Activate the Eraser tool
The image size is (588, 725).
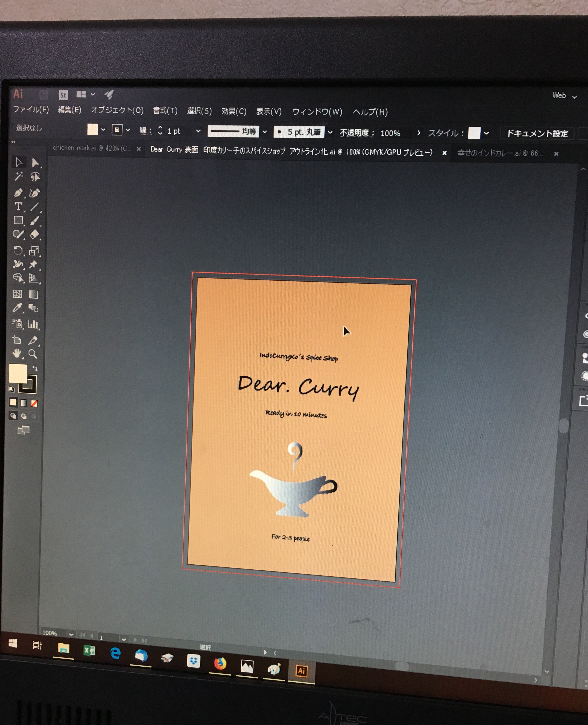[x=35, y=234]
